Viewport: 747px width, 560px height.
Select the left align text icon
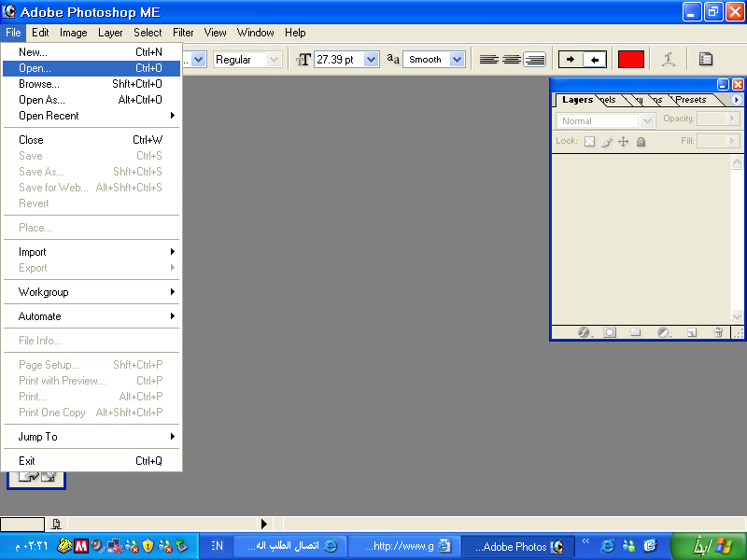click(x=488, y=60)
